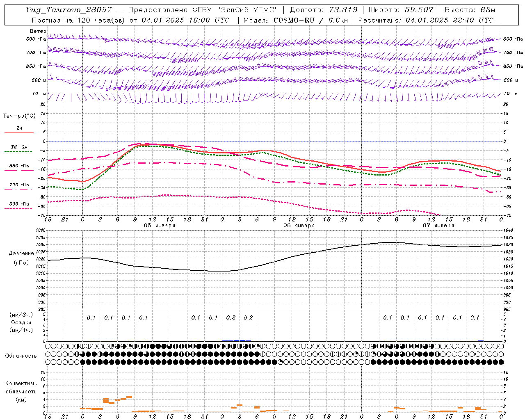Screen dimensions: 525x420
Task: Click the 'Давление' pressure panel label
Action: click(21, 253)
